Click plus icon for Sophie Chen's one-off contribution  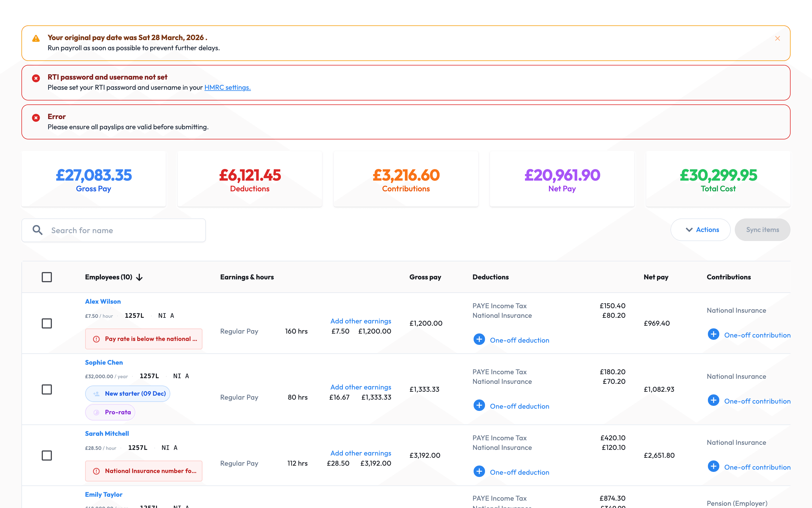point(713,400)
